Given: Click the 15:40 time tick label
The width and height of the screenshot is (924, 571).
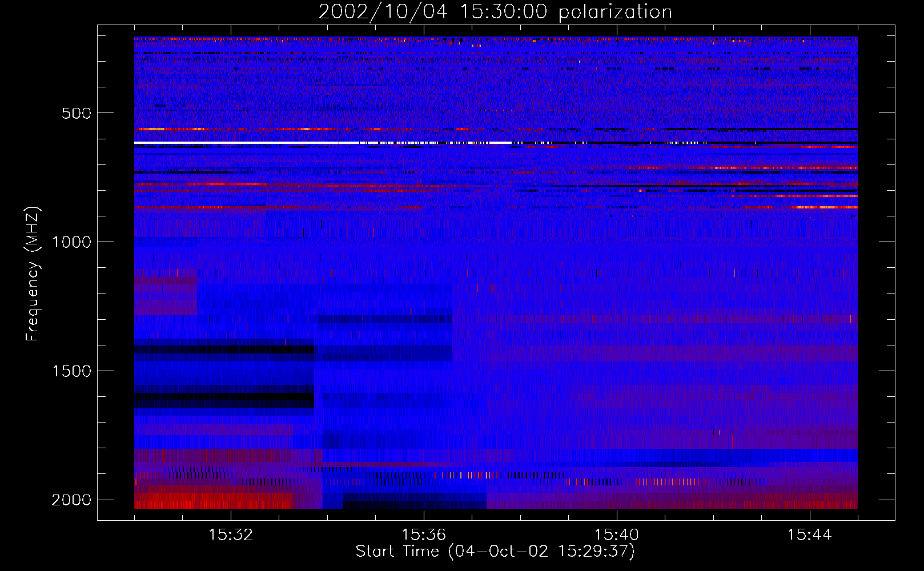Looking at the screenshot, I should click(617, 535).
